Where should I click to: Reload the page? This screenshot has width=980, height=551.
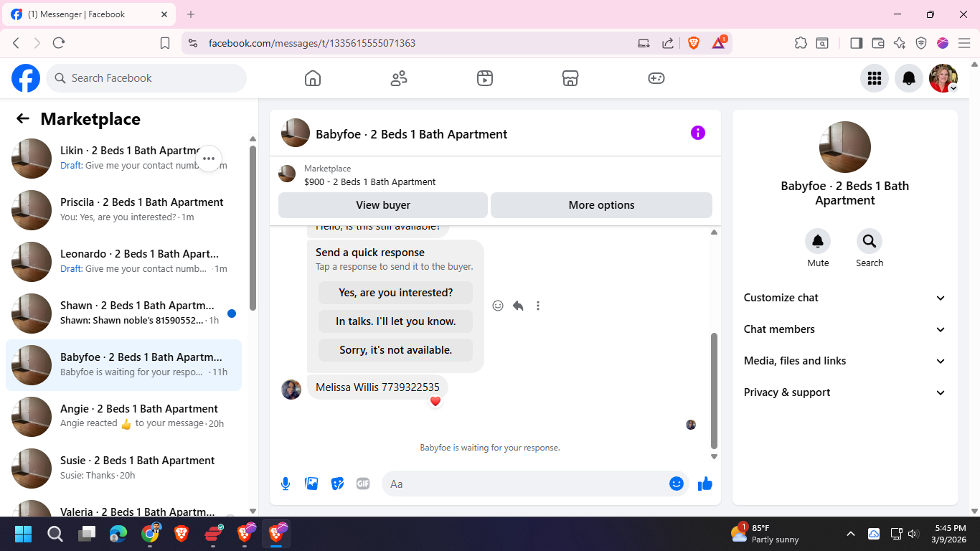[59, 43]
